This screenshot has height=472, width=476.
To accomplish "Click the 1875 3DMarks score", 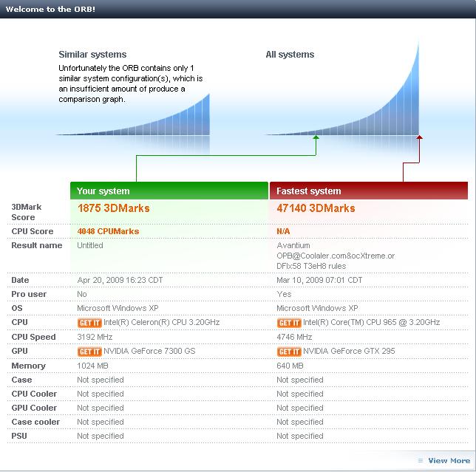I will (114, 208).
